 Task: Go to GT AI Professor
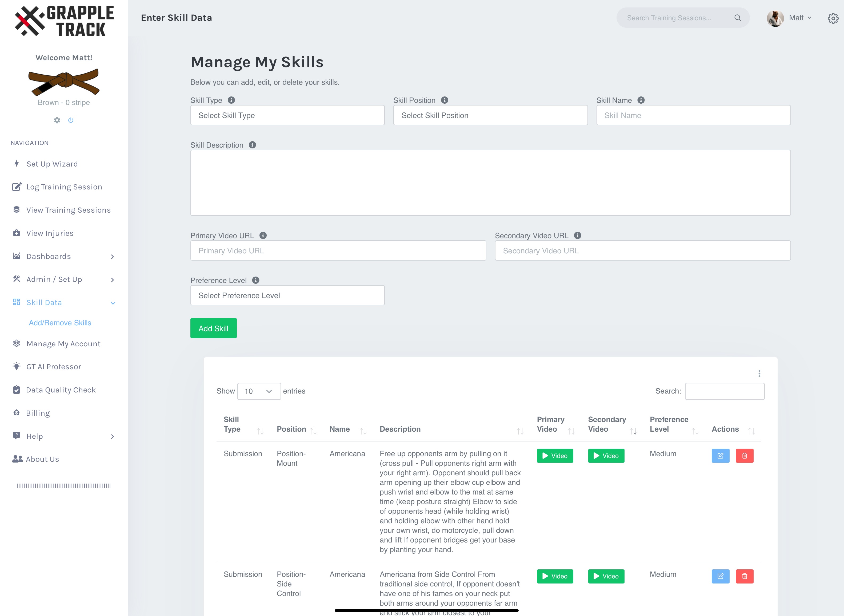54,367
